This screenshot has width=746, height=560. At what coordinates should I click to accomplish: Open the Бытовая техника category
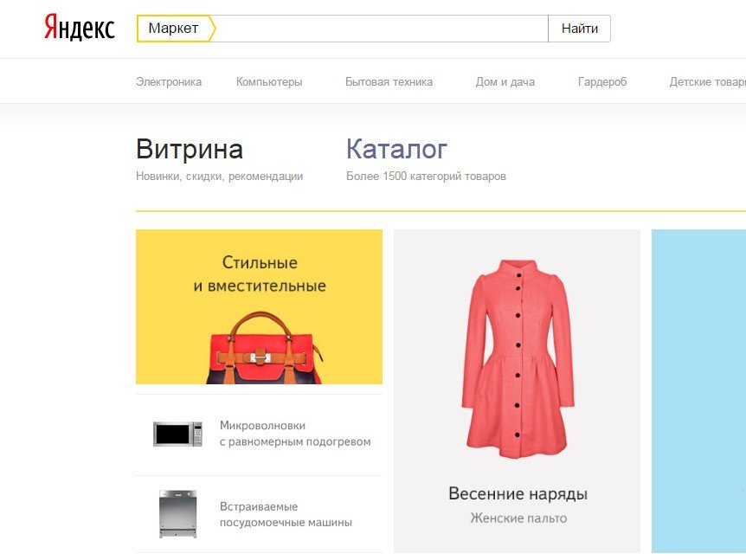point(389,82)
